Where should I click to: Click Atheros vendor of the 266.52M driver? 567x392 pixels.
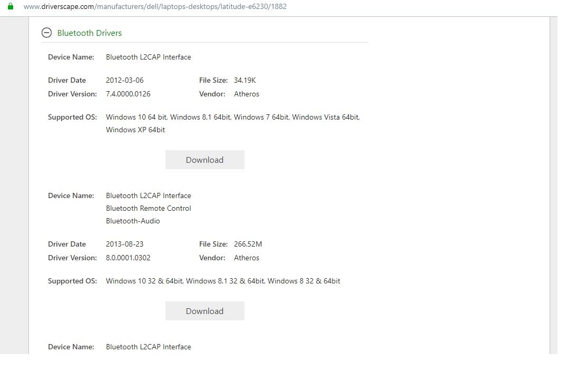pyautogui.click(x=247, y=258)
